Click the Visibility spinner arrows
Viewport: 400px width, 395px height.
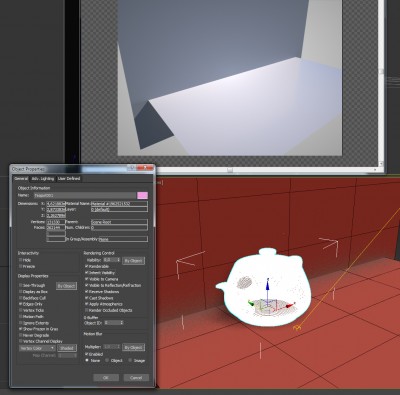point(118,260)
